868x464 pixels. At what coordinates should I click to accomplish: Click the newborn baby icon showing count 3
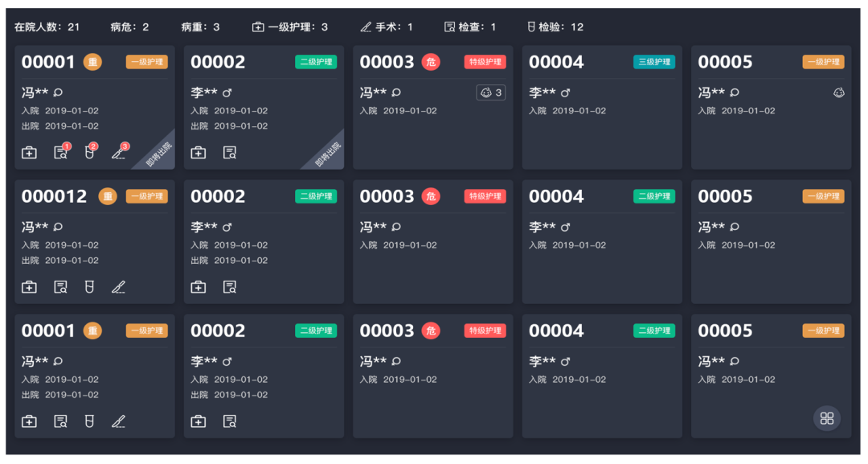(x=490, y=93)
